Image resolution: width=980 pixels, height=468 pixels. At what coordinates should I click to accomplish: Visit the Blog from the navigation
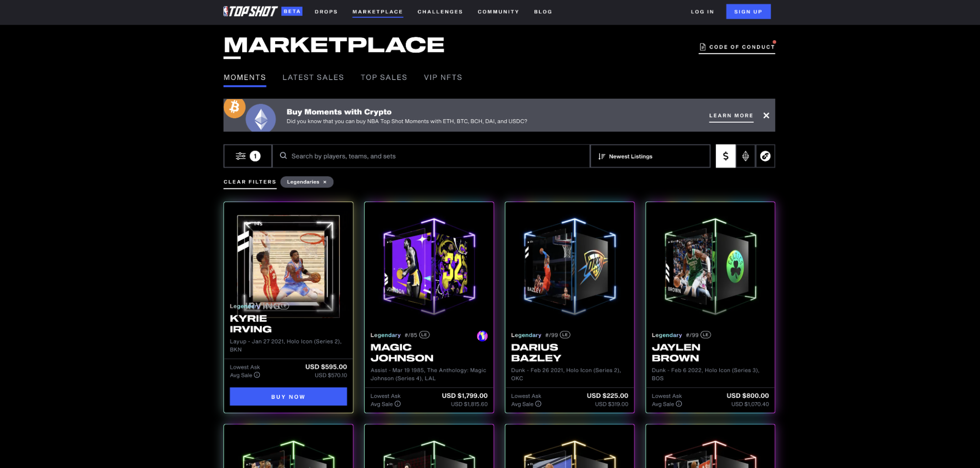(543, 12)
